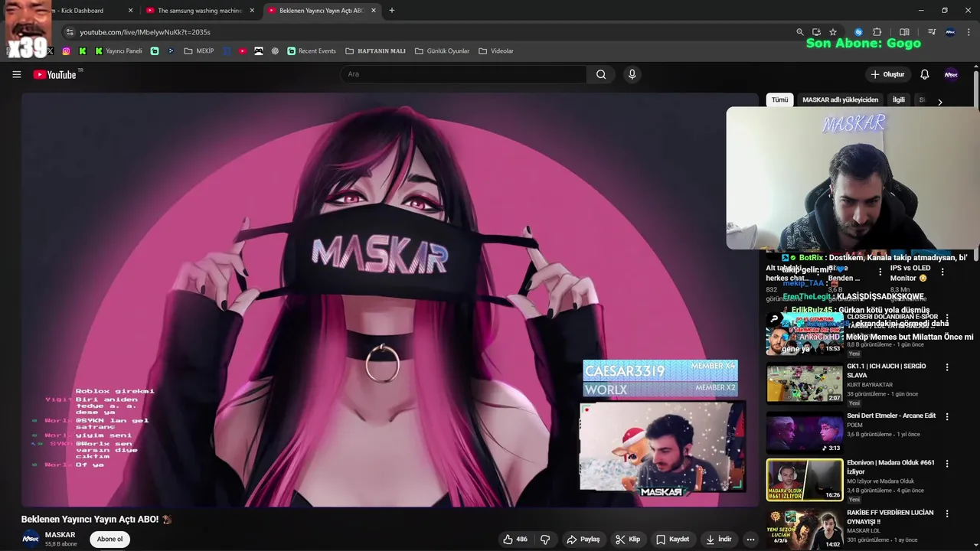Open options for RAKİBE FF VERDİREN LUCİAN video

pyautogui.click(x=947, y=514)
